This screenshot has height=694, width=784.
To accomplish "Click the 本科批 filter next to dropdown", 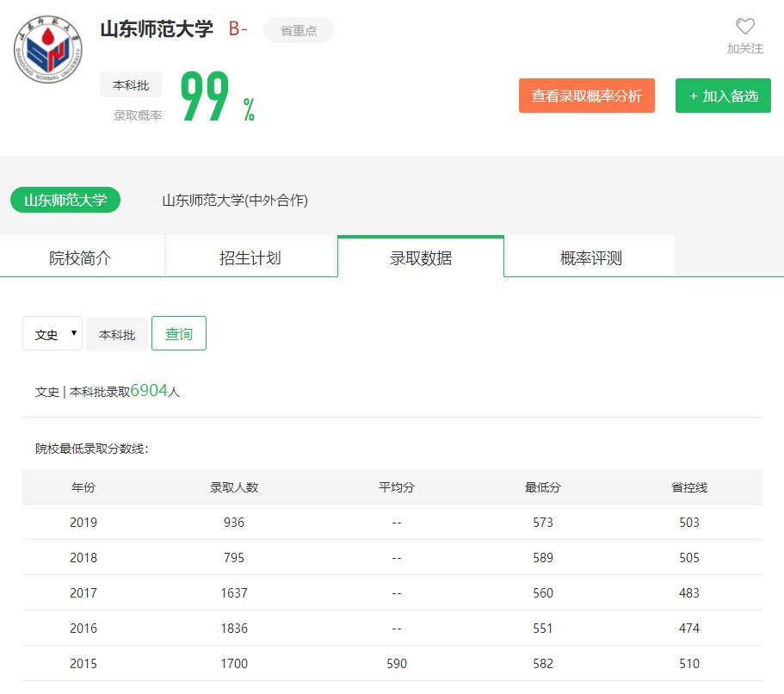I will 117,334.
